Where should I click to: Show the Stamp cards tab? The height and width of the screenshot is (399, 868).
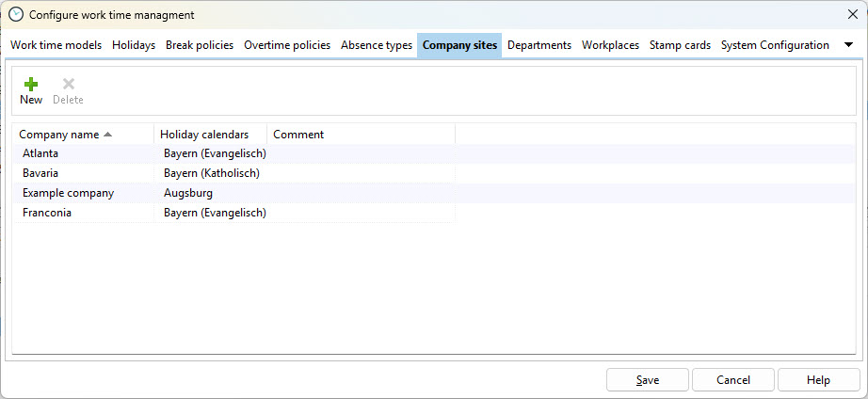[680, 45]
